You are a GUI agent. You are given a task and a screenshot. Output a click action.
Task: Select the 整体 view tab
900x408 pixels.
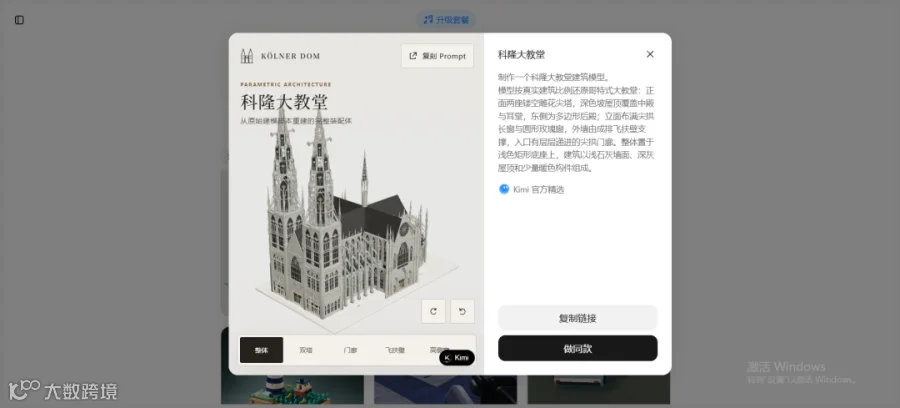[x=261, y=350]
